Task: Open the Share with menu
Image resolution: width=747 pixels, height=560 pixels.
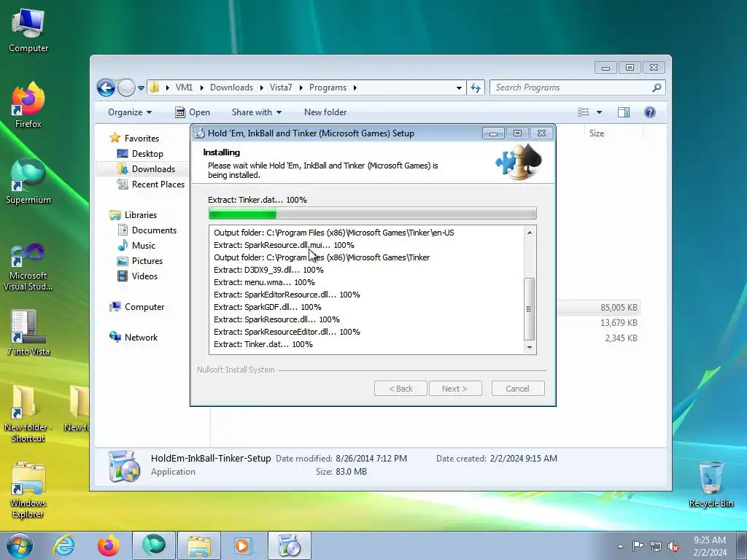Action: [x=256, y=112]
